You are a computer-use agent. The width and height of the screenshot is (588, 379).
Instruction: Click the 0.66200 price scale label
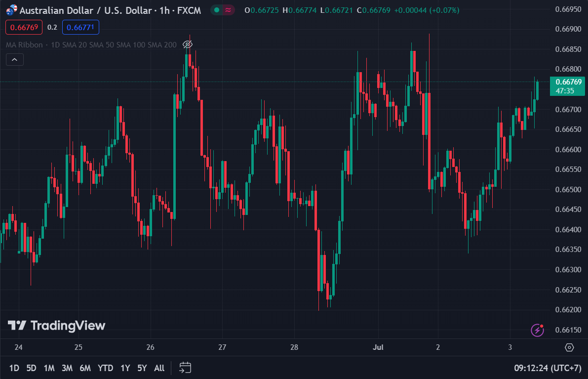[x=568, y=310]
